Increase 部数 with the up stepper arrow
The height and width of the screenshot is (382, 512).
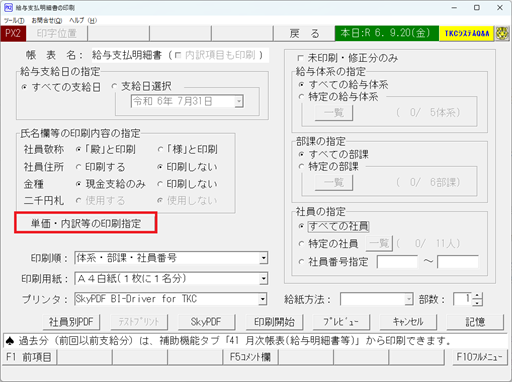[477, 296]
